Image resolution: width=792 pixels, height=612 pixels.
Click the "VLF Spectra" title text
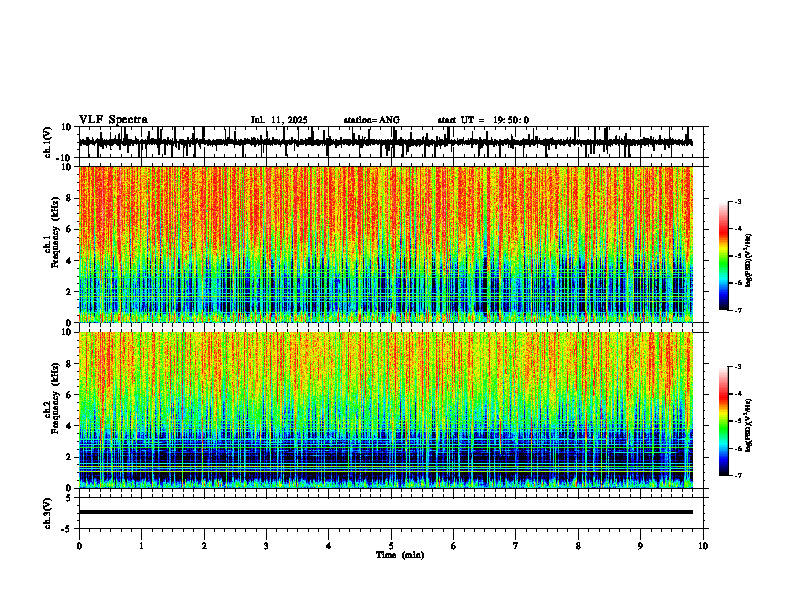113,120
